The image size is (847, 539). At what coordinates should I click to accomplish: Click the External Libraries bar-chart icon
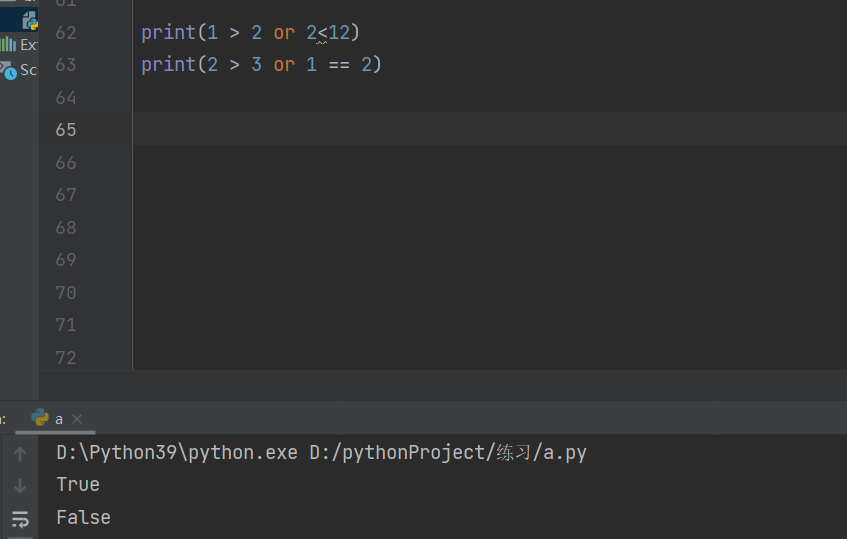[9, 44]
